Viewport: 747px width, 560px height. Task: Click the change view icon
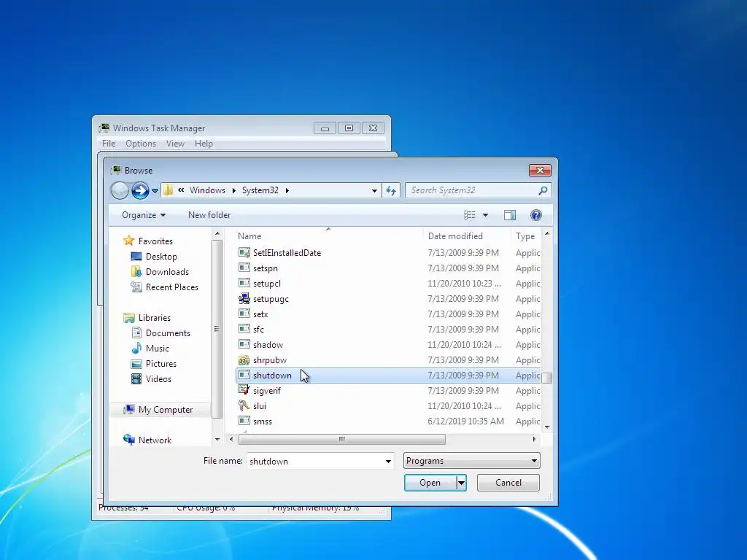[x=470, y=215]
